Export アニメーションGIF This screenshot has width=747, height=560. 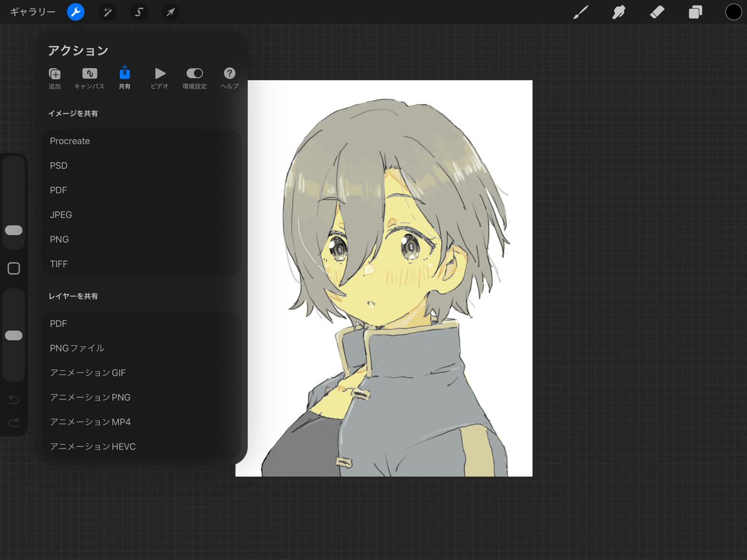(x=141, y=373)
